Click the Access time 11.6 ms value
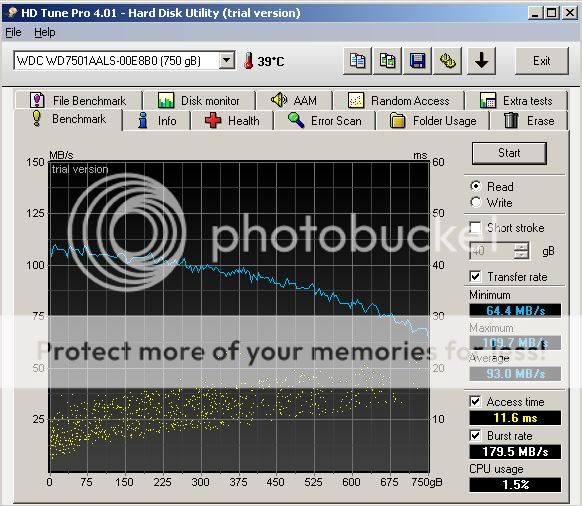Image resolution: width=582 pixels, height=506 pixels. pos(515,418)
